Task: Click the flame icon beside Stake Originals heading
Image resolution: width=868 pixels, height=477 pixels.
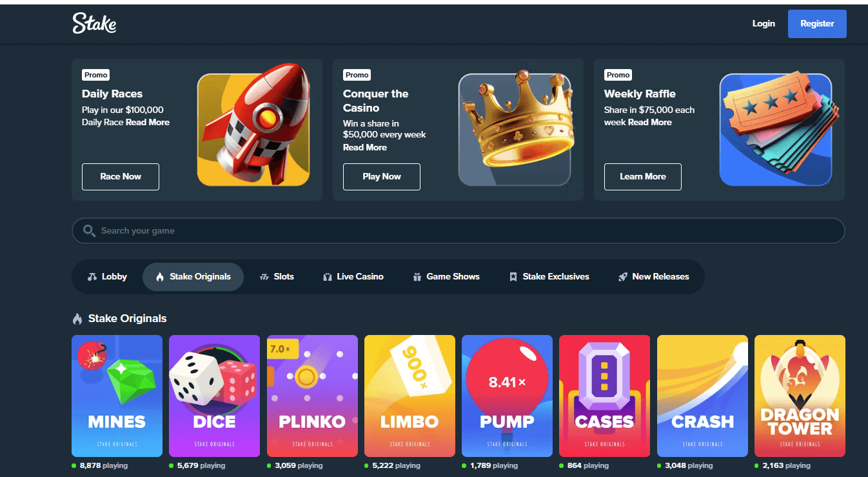Action: point(77,319)
